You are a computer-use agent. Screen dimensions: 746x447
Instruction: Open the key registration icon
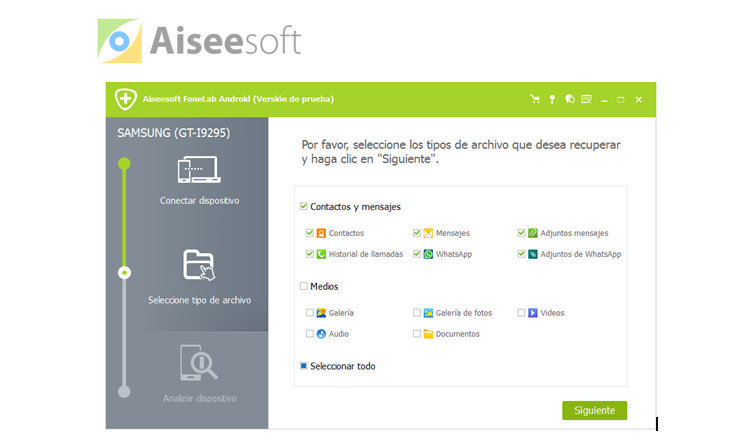point(552,99)
